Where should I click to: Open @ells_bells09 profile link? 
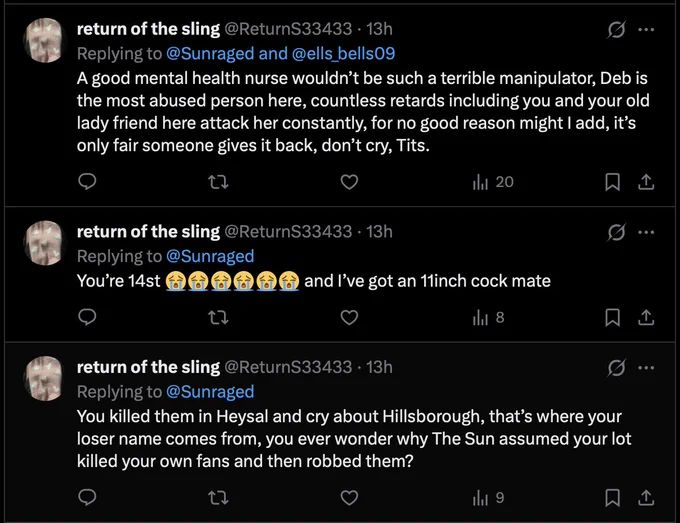343,53
